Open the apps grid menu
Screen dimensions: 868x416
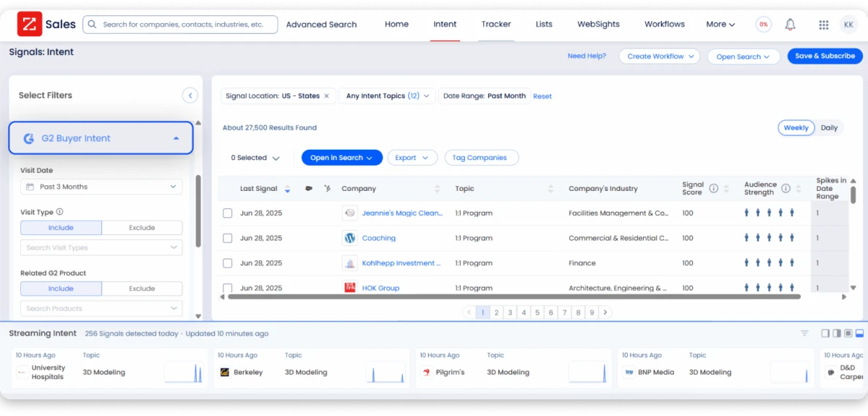coord(823,25)
